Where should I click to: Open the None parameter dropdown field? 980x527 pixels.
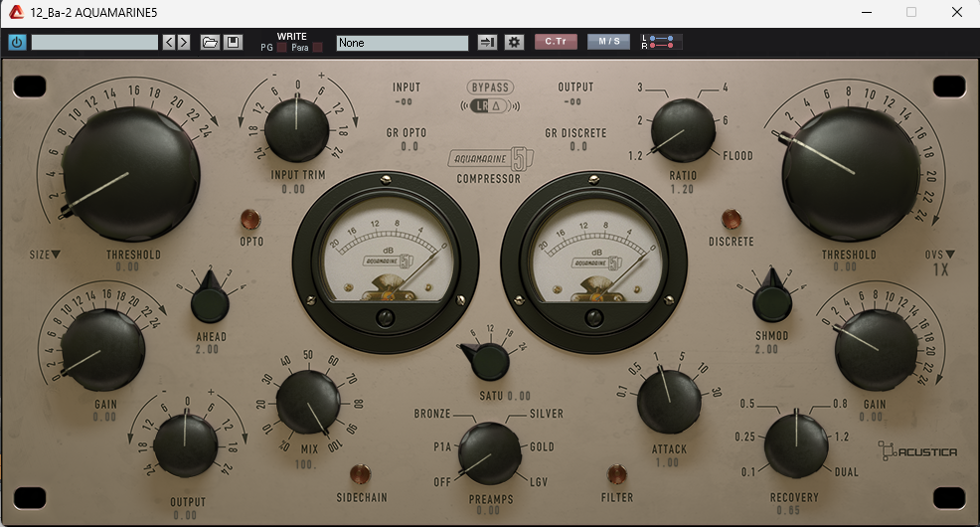(x=403, y=43)
